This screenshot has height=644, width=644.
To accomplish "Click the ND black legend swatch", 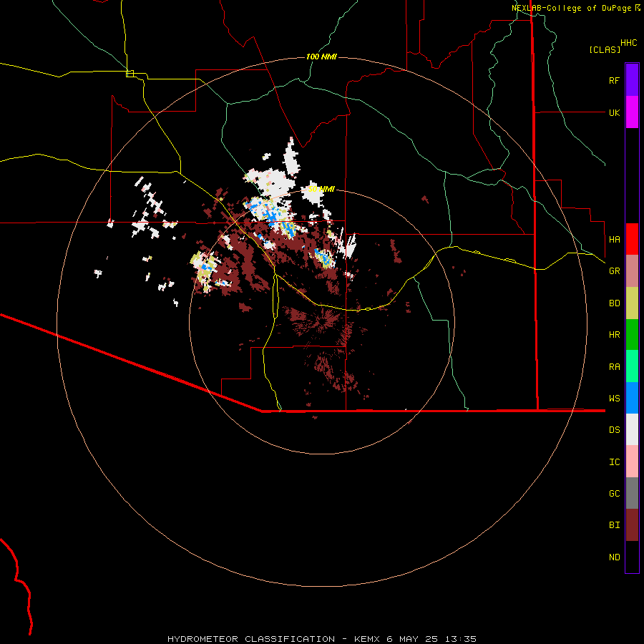I will 632,557.
